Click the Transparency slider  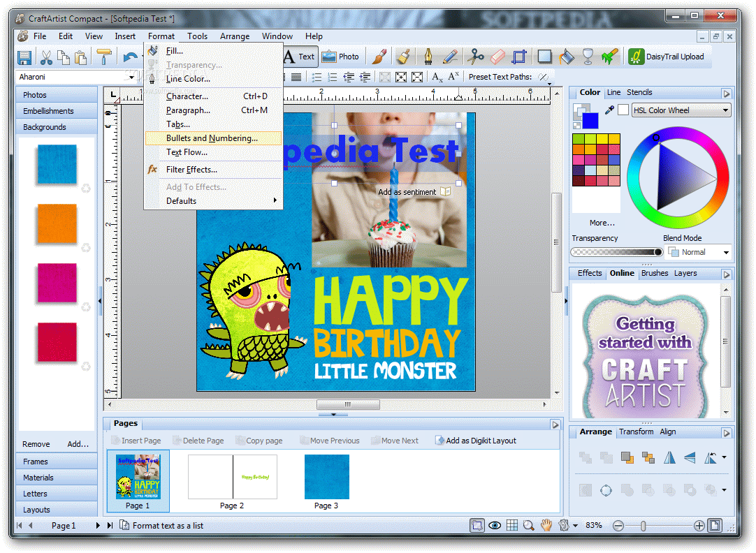click(617, 252)
